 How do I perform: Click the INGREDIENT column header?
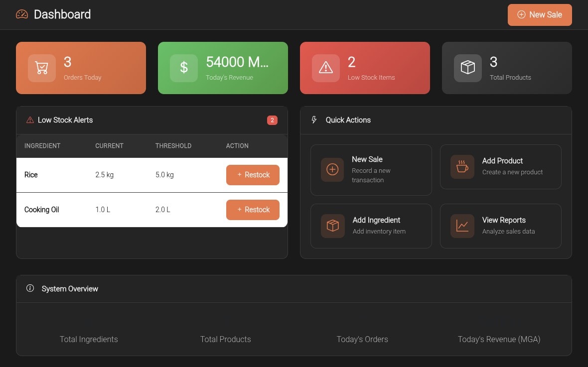(42, 146)
